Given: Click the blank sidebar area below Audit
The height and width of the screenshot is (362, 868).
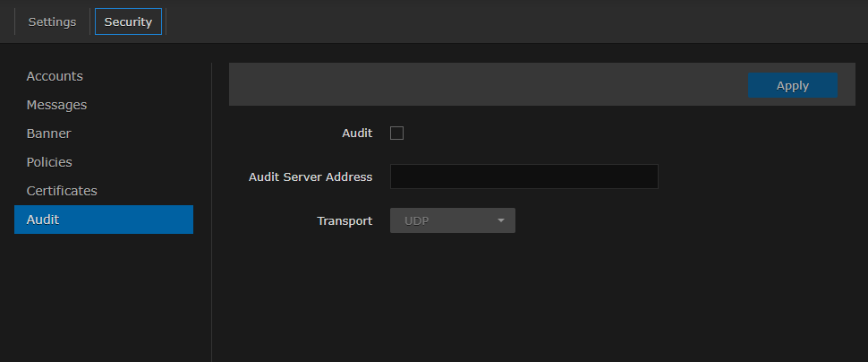Looking at the screenshot, I should [103, 296].
